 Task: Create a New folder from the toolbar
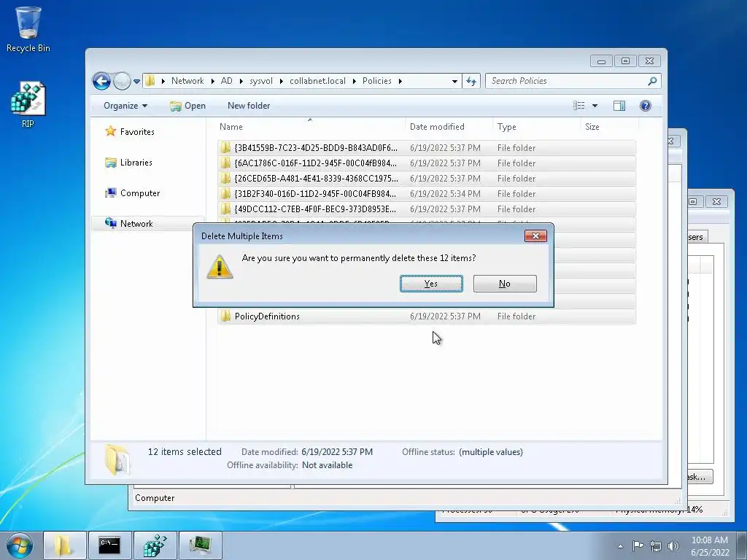coord(249,106)
